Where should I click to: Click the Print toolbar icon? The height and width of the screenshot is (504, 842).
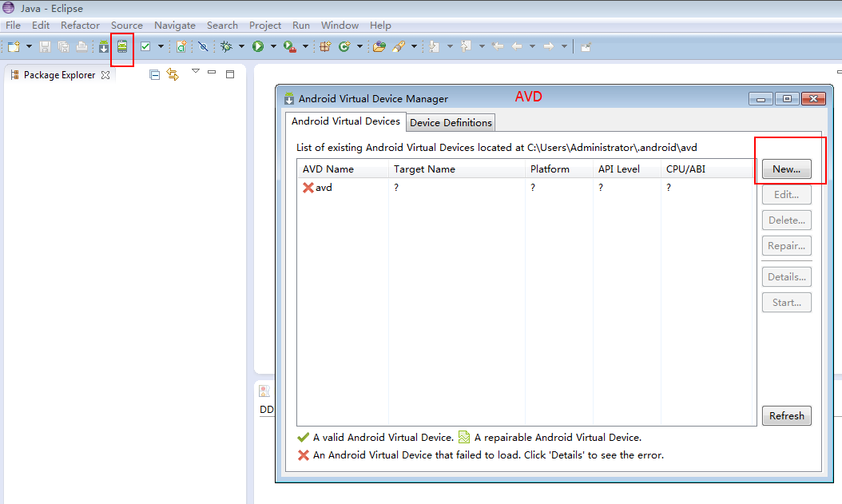point(81,46)
